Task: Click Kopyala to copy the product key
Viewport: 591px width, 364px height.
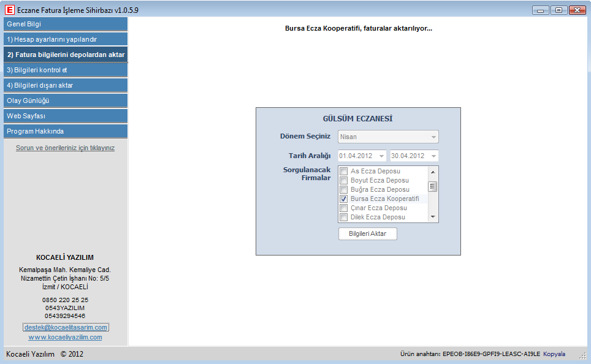Action: (x=554, y=354)
